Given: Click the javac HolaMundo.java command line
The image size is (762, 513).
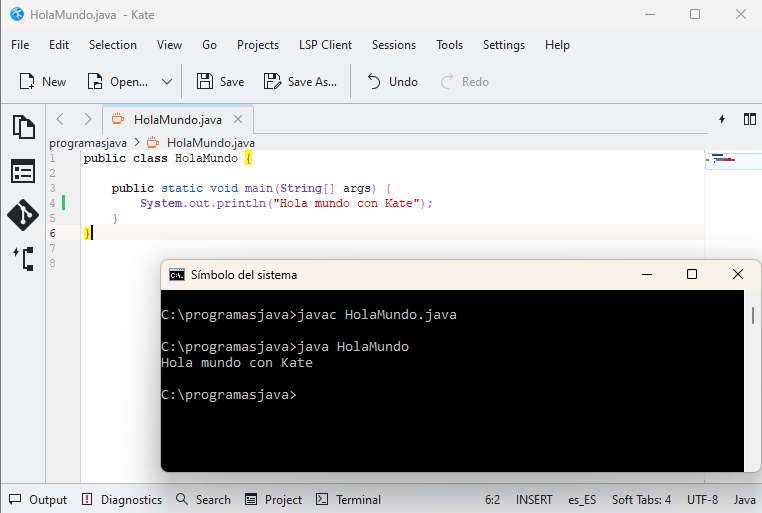Looking at the screenshot, I should coord(309,315).
